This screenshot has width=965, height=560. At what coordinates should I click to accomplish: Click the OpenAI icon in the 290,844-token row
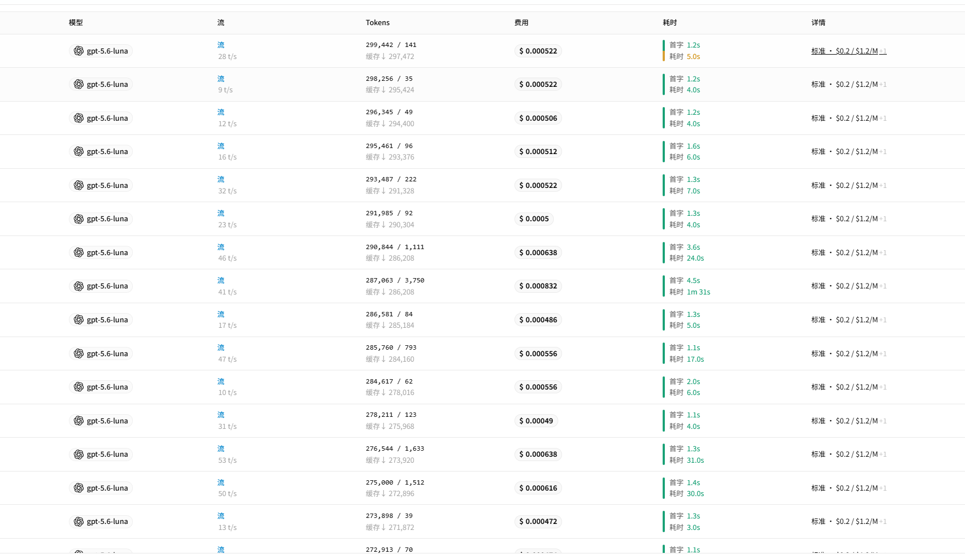(79, 252)
